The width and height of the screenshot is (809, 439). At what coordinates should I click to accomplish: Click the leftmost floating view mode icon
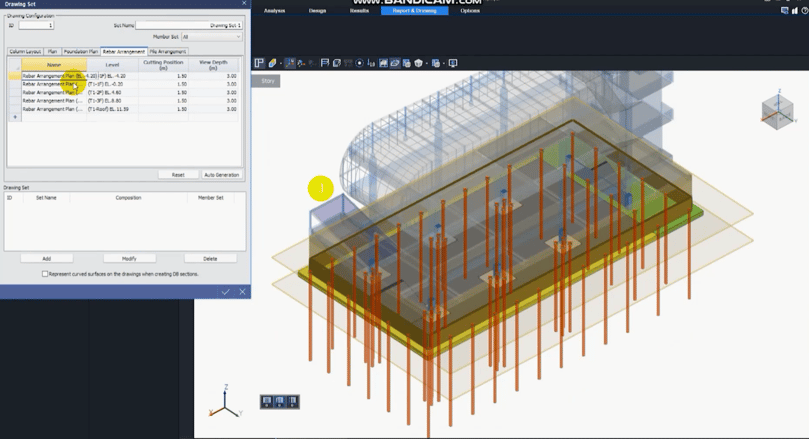[x=267, y=402]
